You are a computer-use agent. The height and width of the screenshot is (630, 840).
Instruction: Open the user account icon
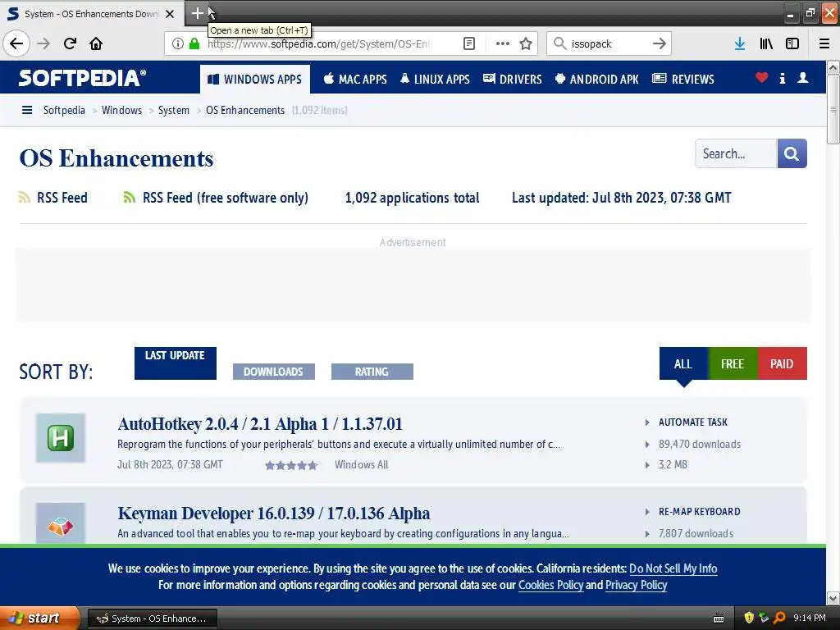(802, 78)
